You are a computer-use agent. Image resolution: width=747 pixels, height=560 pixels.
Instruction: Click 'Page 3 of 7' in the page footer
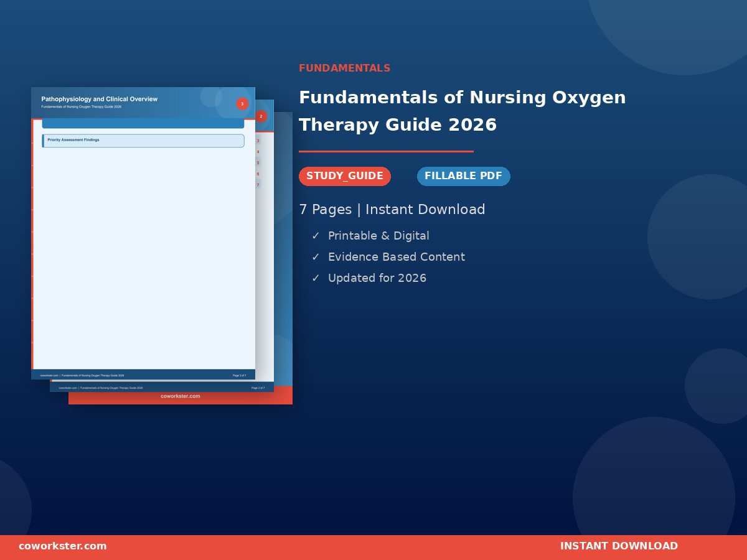click(x=240, y=375)
